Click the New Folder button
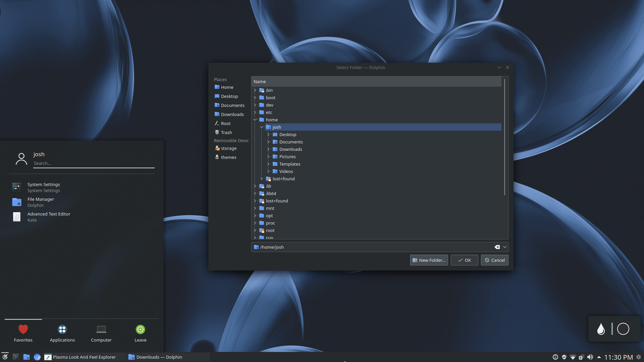The height and width of the screenshot is (362, 644). [429, 260]
